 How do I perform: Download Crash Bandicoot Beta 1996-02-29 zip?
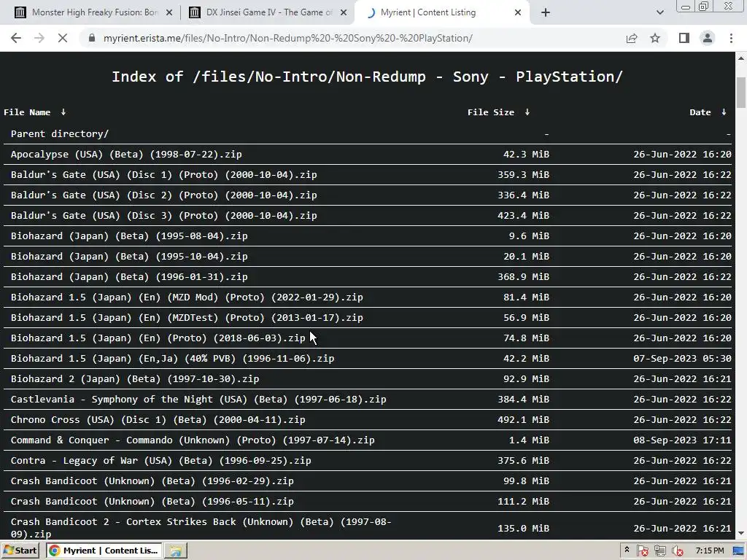pyautogui.click(x=152, y=481)
